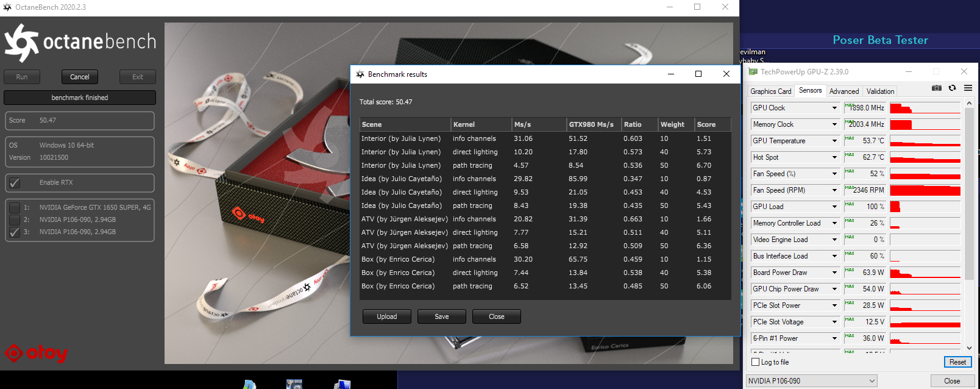Click the Exit button in OctaneBench
This screenshot has height=389, width=980.
coord(138,77)
